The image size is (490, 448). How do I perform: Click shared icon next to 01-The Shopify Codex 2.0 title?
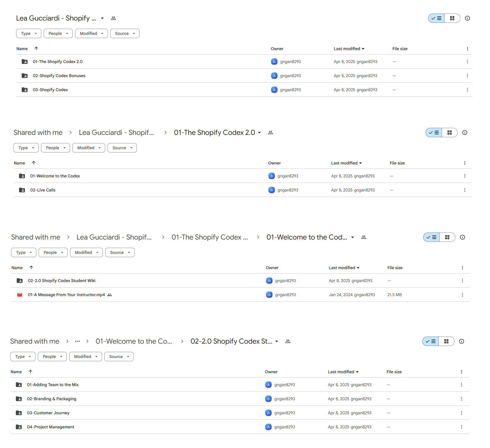tap(270, 133)
